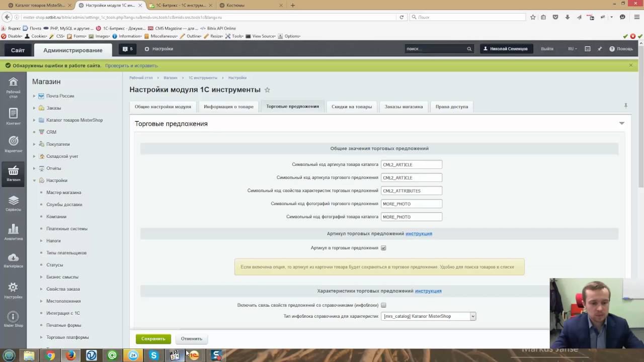Viewport: 644px width, 362px height.
Task: Close the green error notification bar
Action: 630,65
